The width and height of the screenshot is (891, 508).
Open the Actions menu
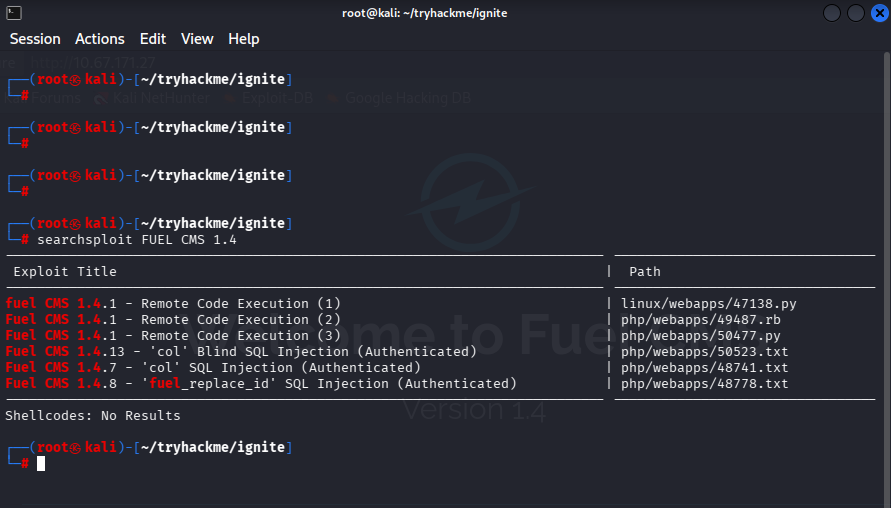pyautogui.click(x=99, y=39)
